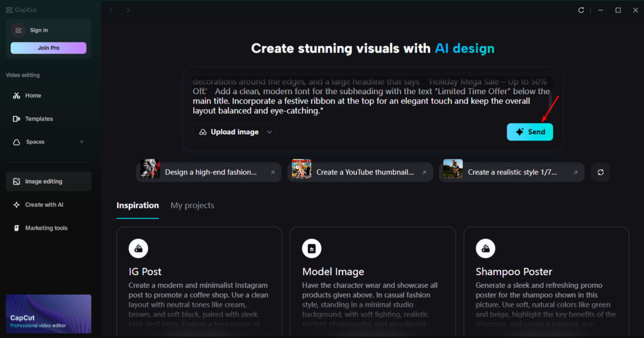Open Upload image dropdown chevron
This screenshot has width=644, height=338.
269,132
